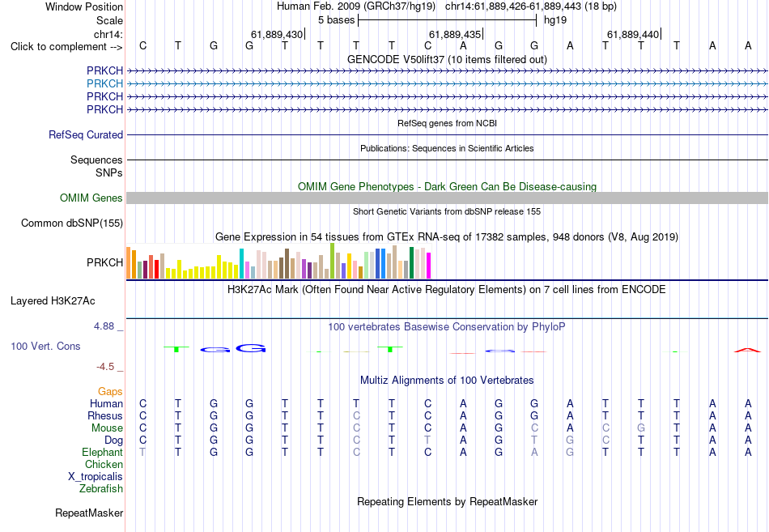This screenshot has height=532, width=769.
Task: Select the Gaps row label
Action: click(110, 391)
